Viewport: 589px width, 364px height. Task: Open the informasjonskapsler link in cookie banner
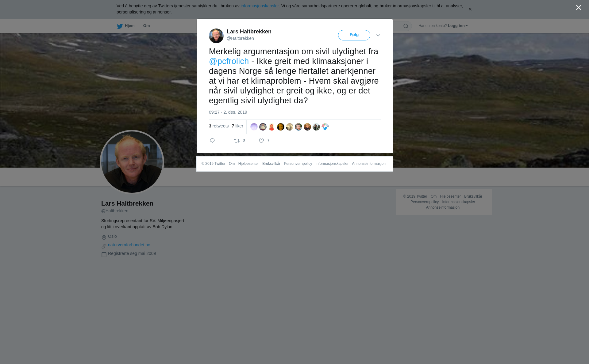click(x=260, y=6)
